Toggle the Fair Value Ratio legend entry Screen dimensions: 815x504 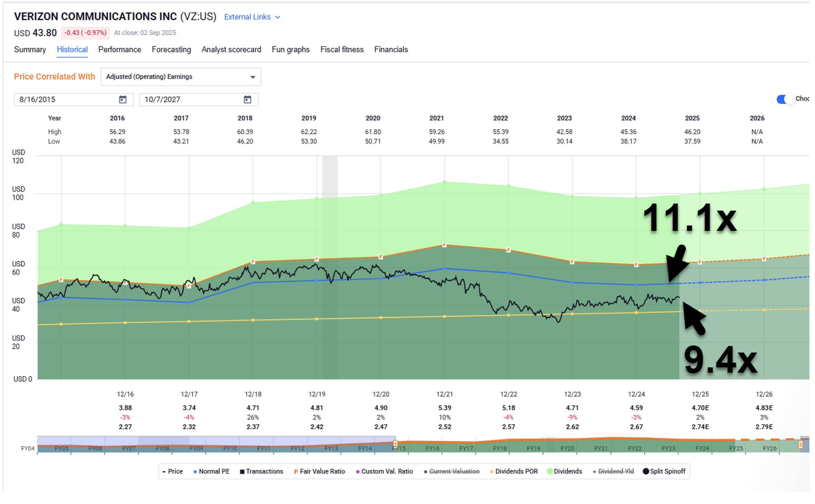pyautogui.click(x=319, y=472)
